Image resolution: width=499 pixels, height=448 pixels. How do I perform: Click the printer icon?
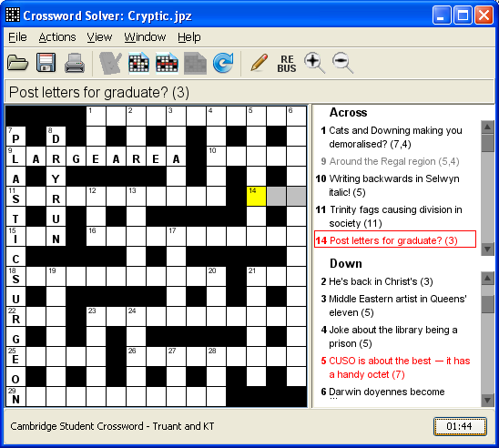point(75,63)
